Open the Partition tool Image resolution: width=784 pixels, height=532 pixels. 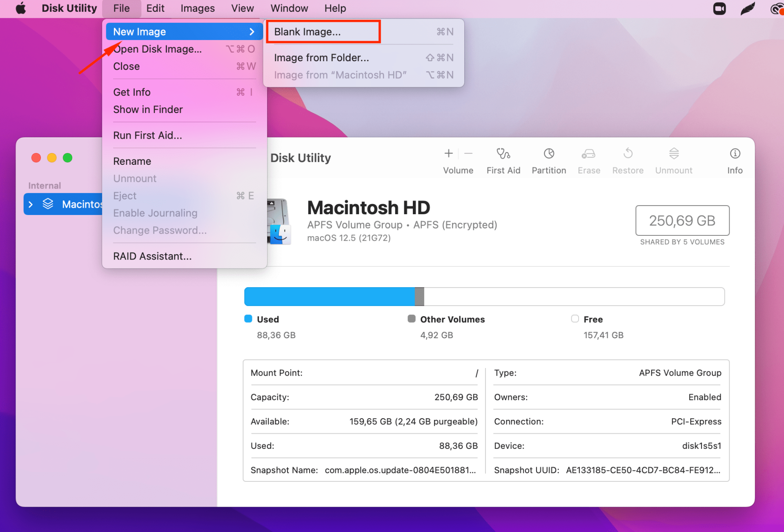tap(548, 160)
